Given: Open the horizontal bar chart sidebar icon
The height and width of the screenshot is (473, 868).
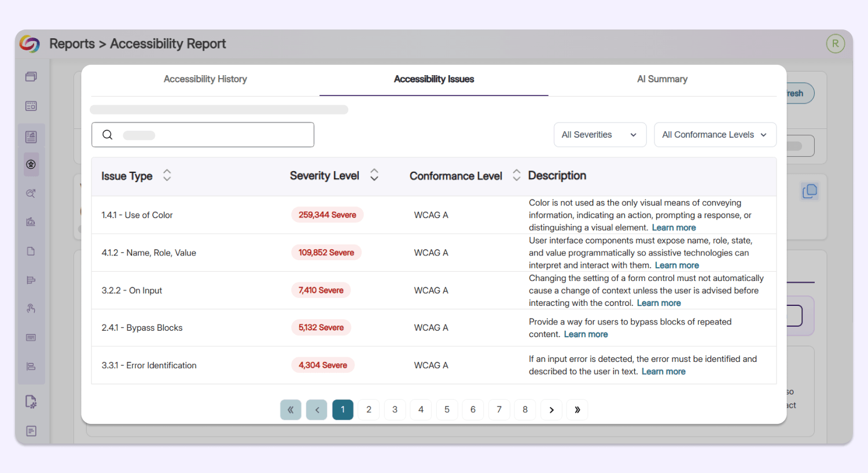Looking at the screenshot, I should click(31, 280).
